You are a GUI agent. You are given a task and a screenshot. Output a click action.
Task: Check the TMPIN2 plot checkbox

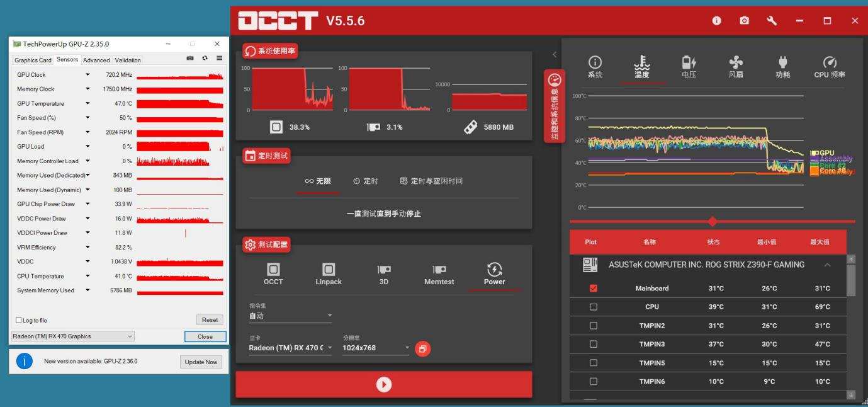coord(593,326)
